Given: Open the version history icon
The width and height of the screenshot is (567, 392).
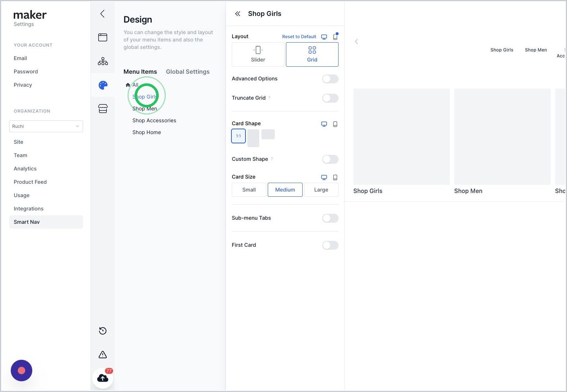Looking at the screenshot, I should pyautogui.click(x=103, y=331).
